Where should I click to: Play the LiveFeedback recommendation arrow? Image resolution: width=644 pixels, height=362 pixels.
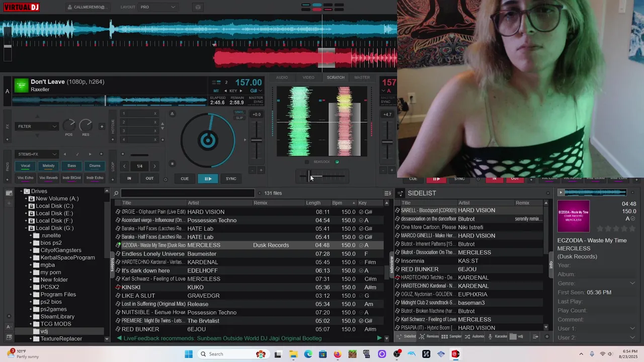coord(379,338)
